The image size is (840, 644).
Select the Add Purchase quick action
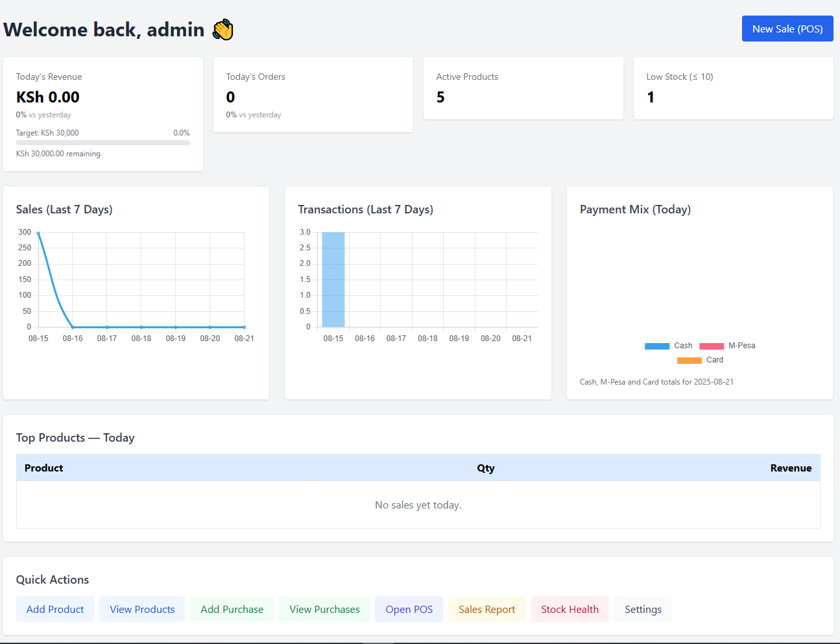coord(232,609)
